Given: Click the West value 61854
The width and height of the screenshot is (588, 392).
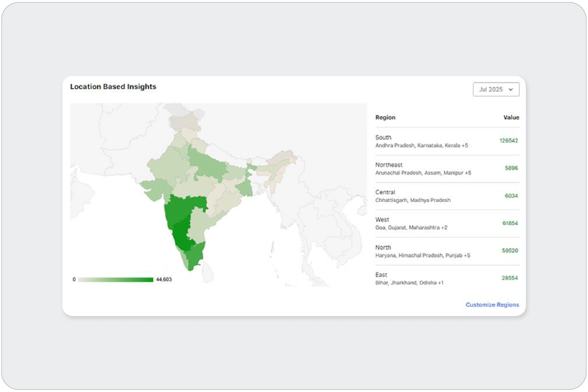Looking at the screenshot, I should [x=510, y=223].
